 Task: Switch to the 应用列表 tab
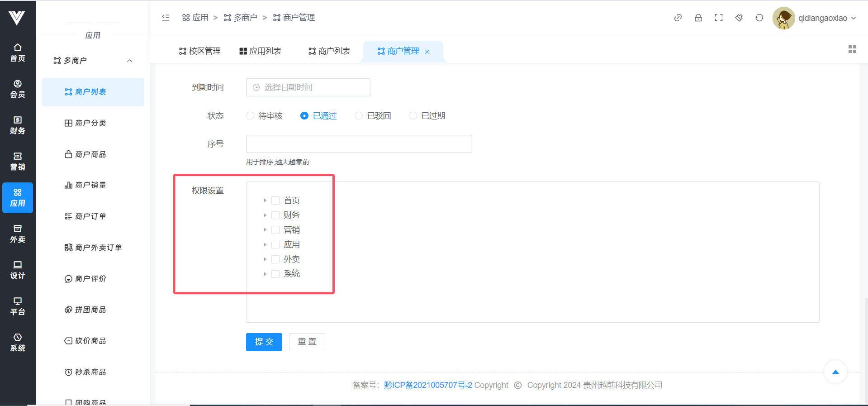261,51
